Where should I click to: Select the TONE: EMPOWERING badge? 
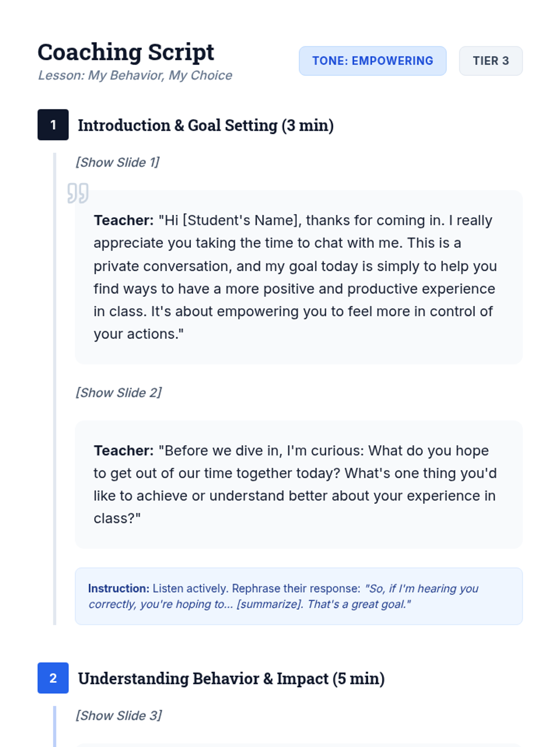click(372, 61)
